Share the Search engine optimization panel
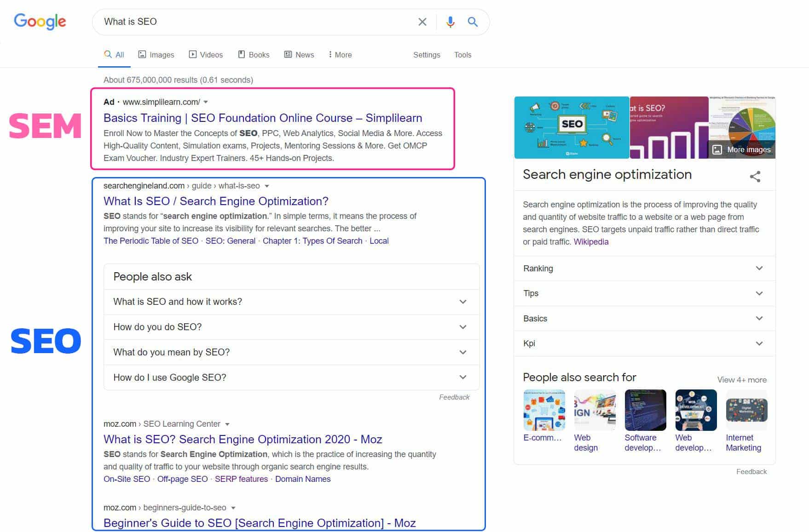 click(x=755, y=176)
